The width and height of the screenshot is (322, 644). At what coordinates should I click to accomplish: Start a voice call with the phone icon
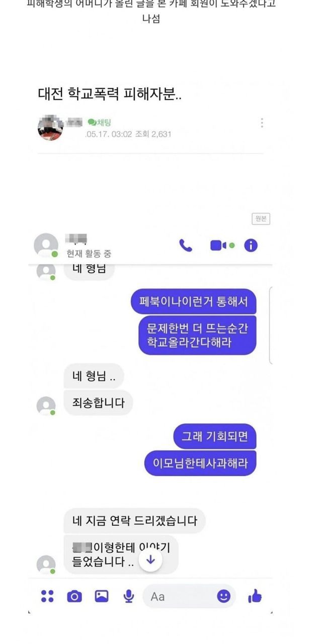[x=186, y=246]
